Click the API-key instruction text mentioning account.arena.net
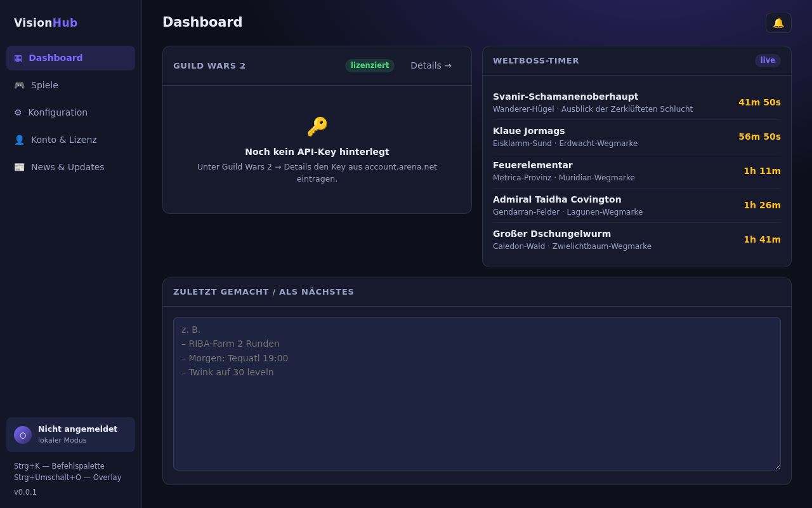This screenshot has height=508, width=812. (x=317, y=173)
